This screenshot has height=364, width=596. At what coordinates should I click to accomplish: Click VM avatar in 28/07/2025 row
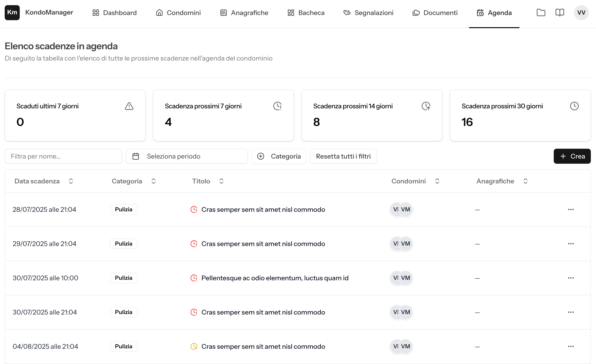pos(406,209)
